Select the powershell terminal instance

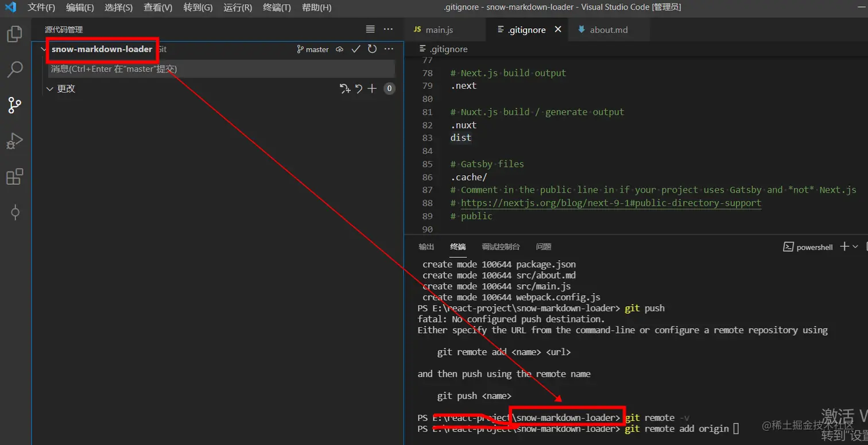pos(808,247)
